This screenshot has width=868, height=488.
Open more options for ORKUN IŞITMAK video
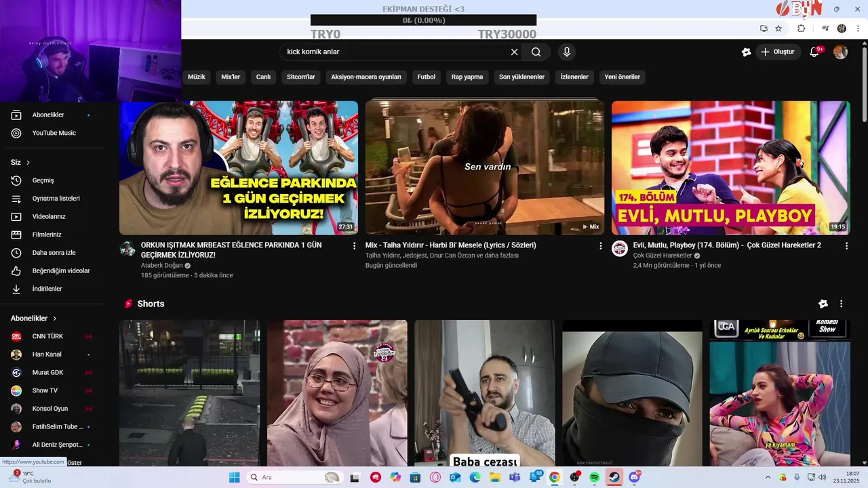pos(354,246)
